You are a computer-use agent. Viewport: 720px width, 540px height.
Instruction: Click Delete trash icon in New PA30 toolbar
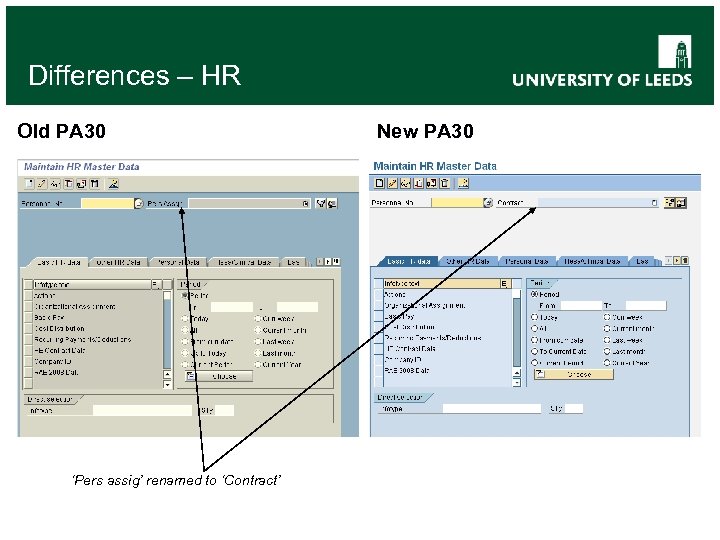444,183
